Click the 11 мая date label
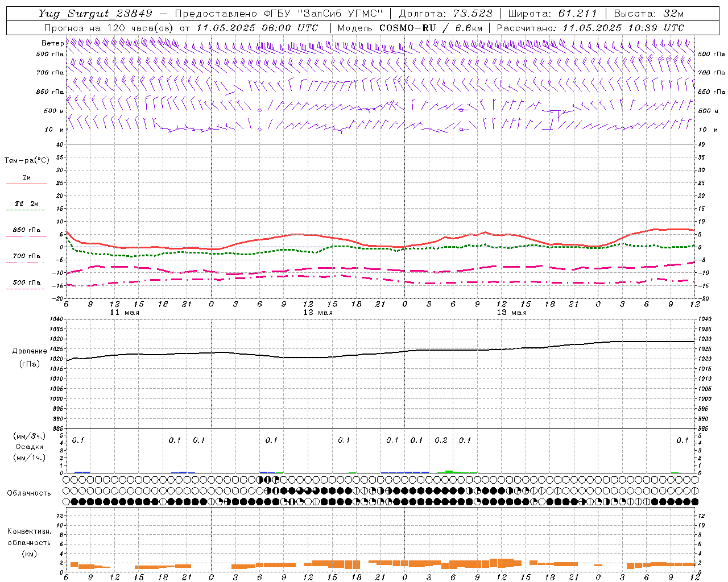 tap(125, 313)
